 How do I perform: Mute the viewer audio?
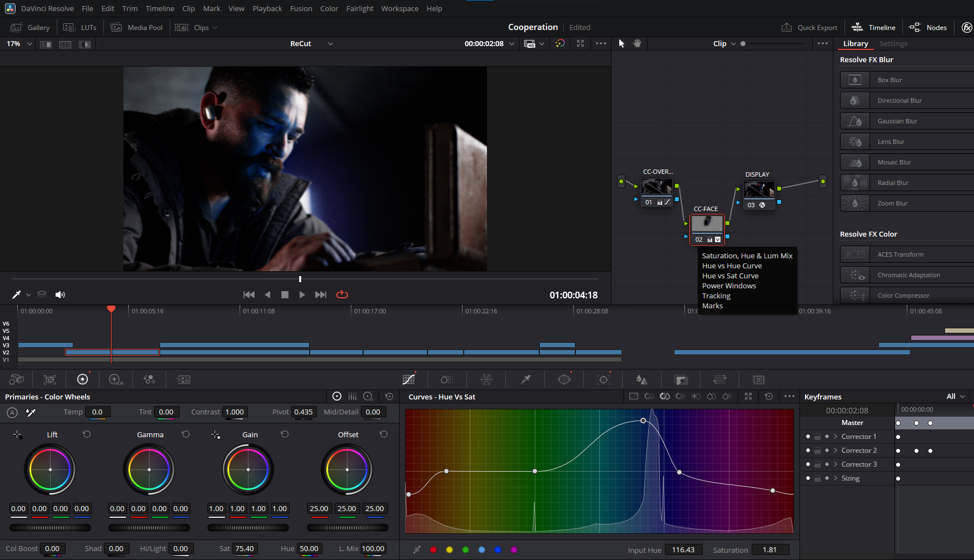60,295
